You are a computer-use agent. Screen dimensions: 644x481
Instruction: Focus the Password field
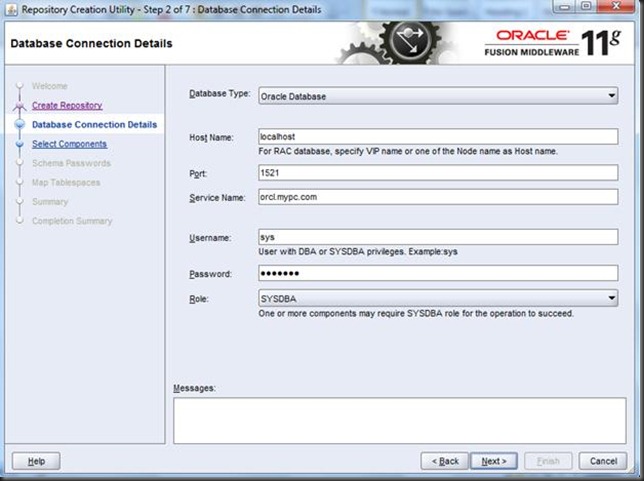(x=438, y=273)
